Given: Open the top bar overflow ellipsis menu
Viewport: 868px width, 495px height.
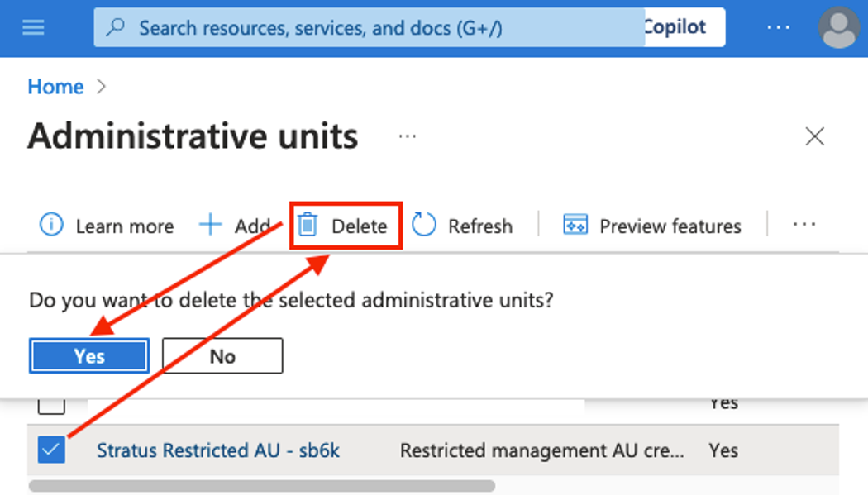Looking at the screenshot, I should 778,27.
